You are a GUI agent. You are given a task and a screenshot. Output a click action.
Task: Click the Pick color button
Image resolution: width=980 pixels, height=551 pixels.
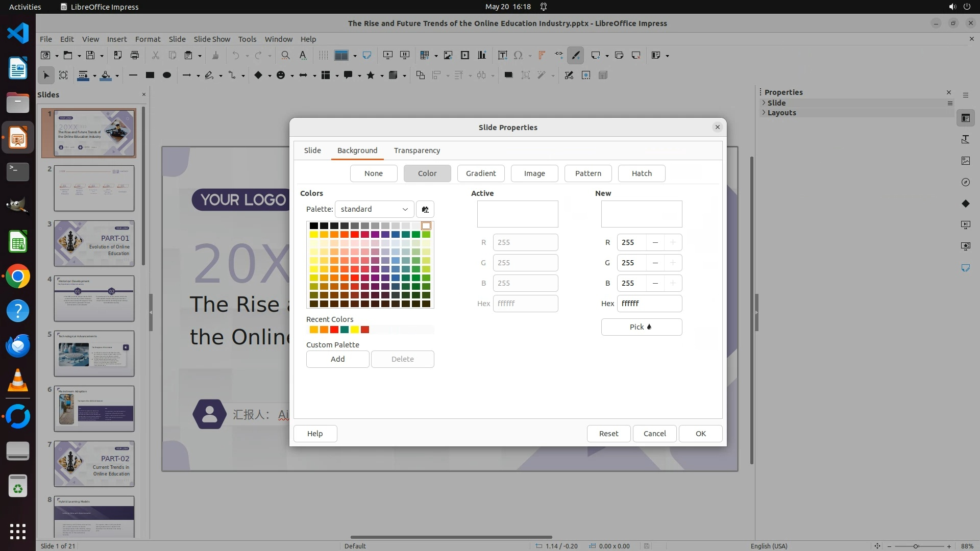641,327
